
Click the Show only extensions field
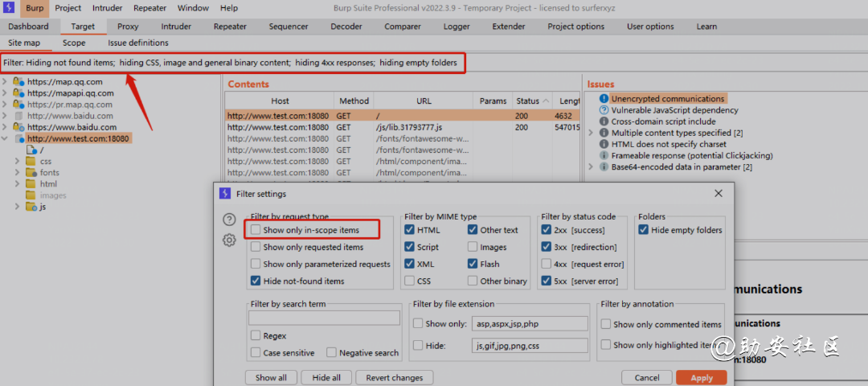(530, 324)
